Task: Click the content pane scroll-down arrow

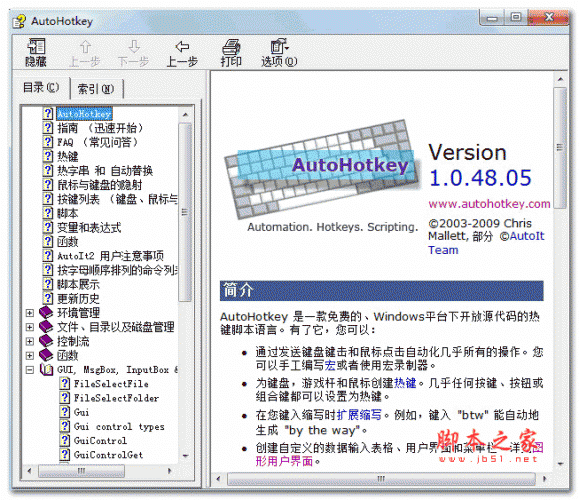Action: coord(560,464)
